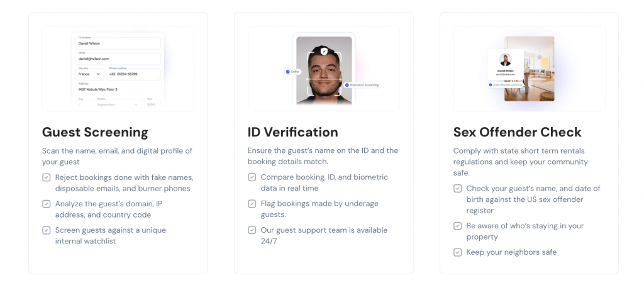Click the blue check next to Biometric screening
The width and height of the screenshot is (644, 285).
347,84
